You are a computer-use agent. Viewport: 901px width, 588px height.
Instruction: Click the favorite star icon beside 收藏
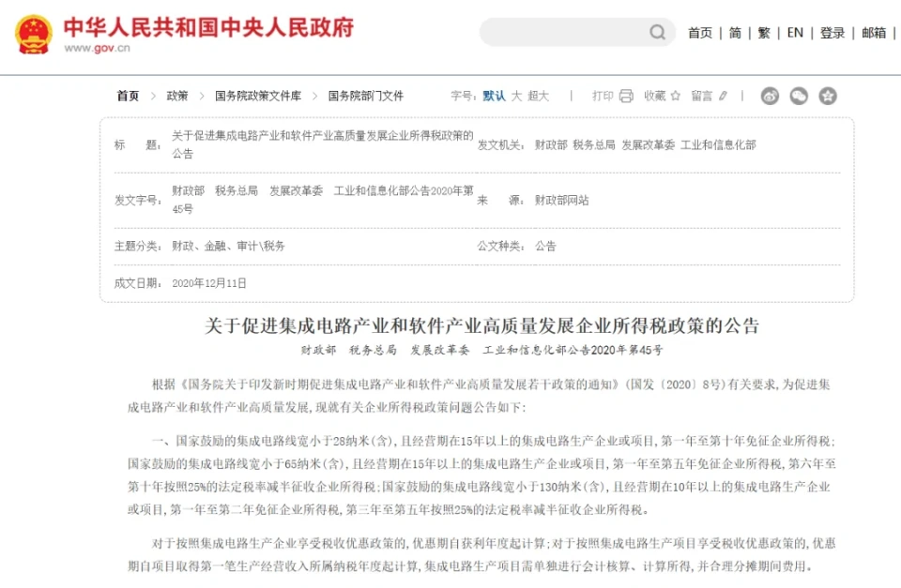(676, 96)
